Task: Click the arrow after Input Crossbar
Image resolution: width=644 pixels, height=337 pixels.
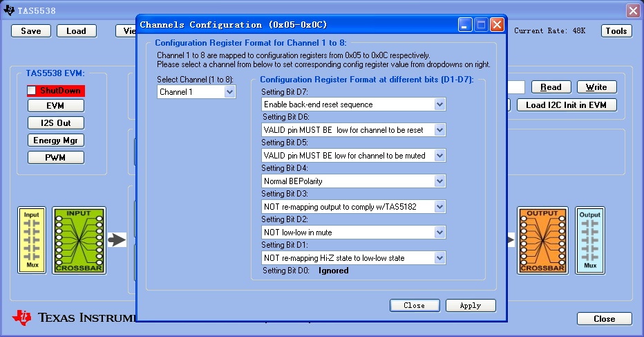Action: [x=117, y=239]
